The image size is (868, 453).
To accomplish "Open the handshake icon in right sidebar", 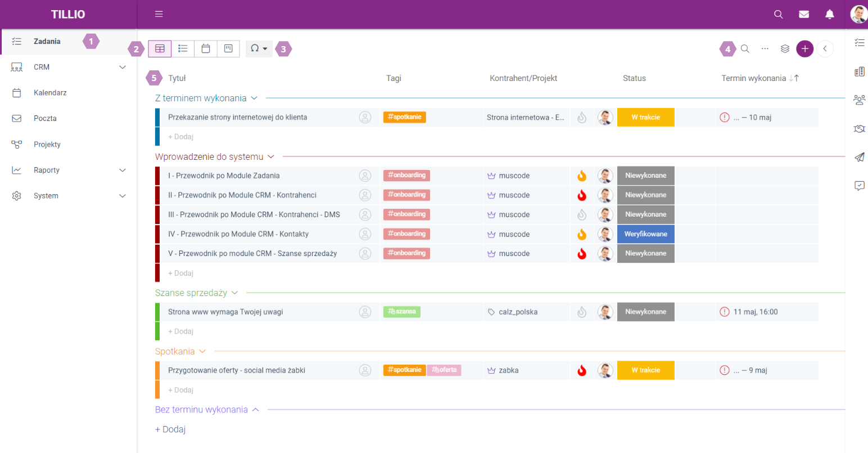I will (859, 129).
